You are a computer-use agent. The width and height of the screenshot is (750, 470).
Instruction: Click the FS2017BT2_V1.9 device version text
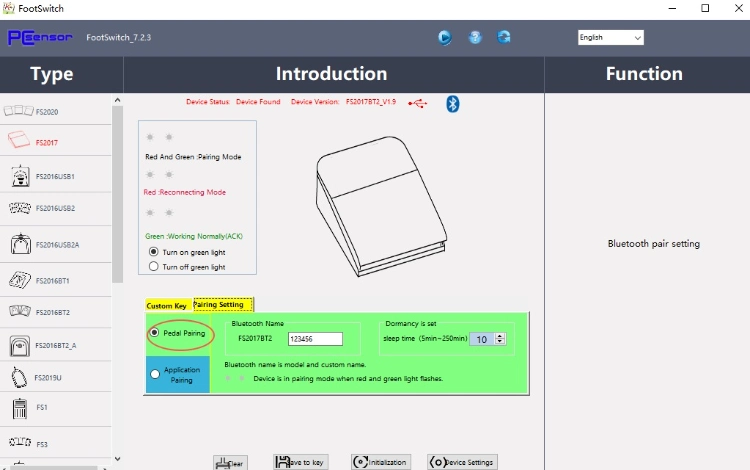coord(371,102)
